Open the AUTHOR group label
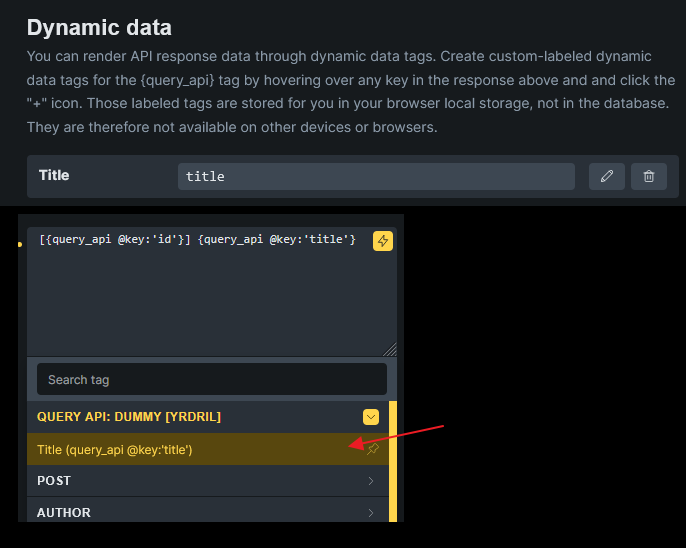The image size is (686, 548). point(64,513)
